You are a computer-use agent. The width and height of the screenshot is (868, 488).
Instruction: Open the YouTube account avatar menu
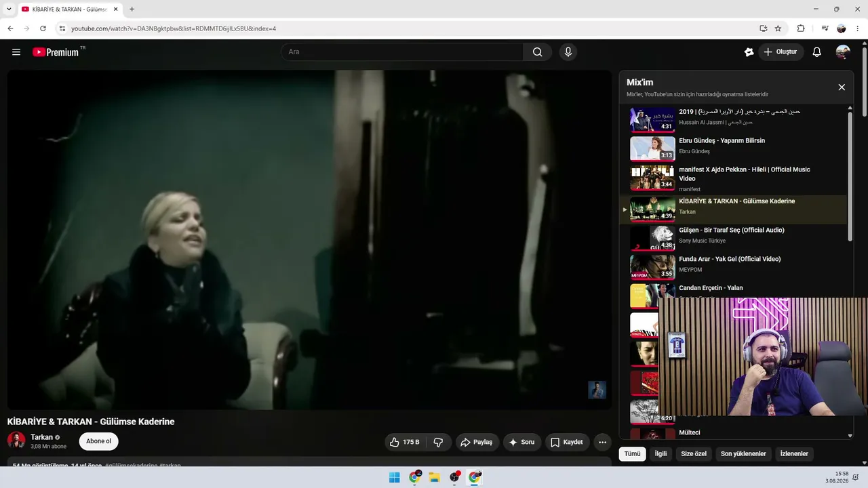click(843, 52)
